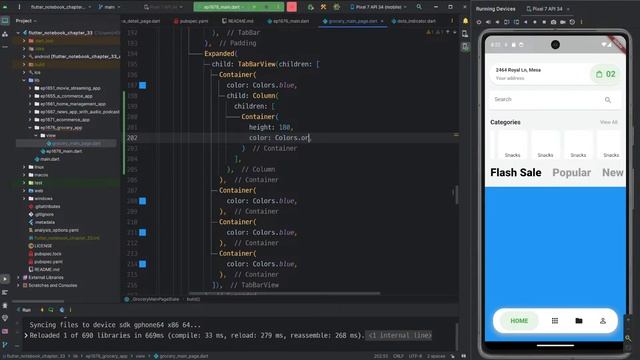Expand the windows folder
Viewport: 640px width, 360px height.
tap(24, 199)
